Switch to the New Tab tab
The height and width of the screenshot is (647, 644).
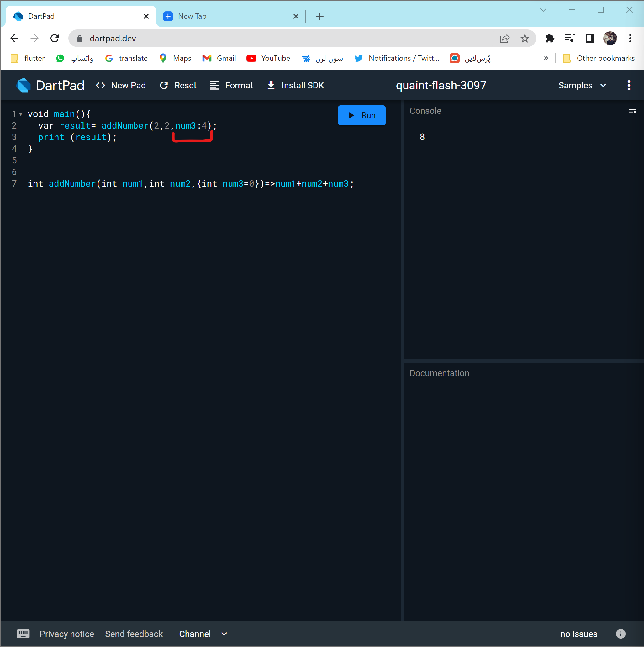click(x=231, y=16)
